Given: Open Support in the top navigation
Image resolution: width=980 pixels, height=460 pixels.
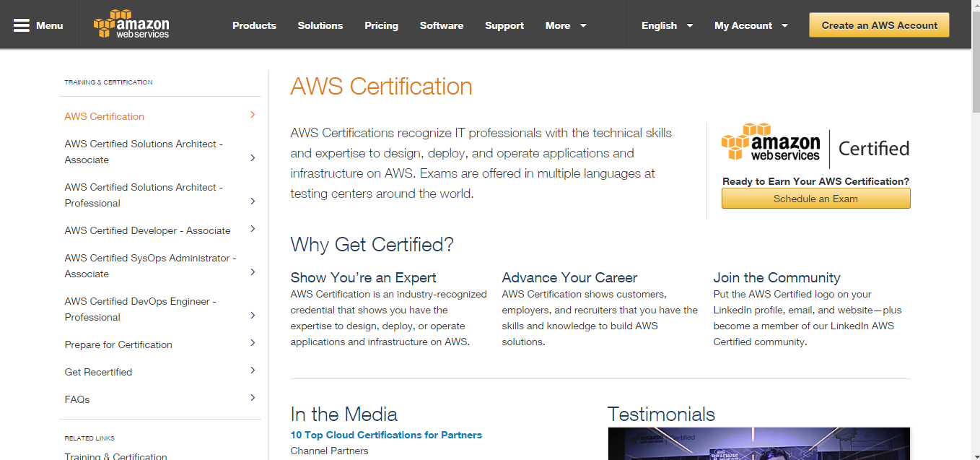Looking at the screenshot, I should click(504, 25).
